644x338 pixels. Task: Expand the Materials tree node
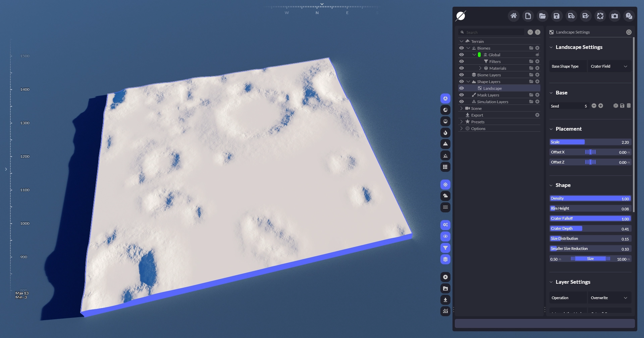click(480, 68)
